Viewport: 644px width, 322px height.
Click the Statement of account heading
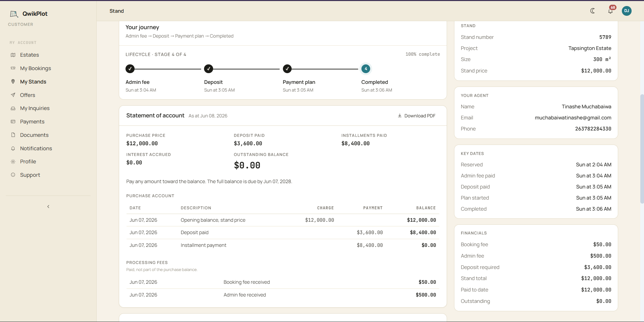155,115
